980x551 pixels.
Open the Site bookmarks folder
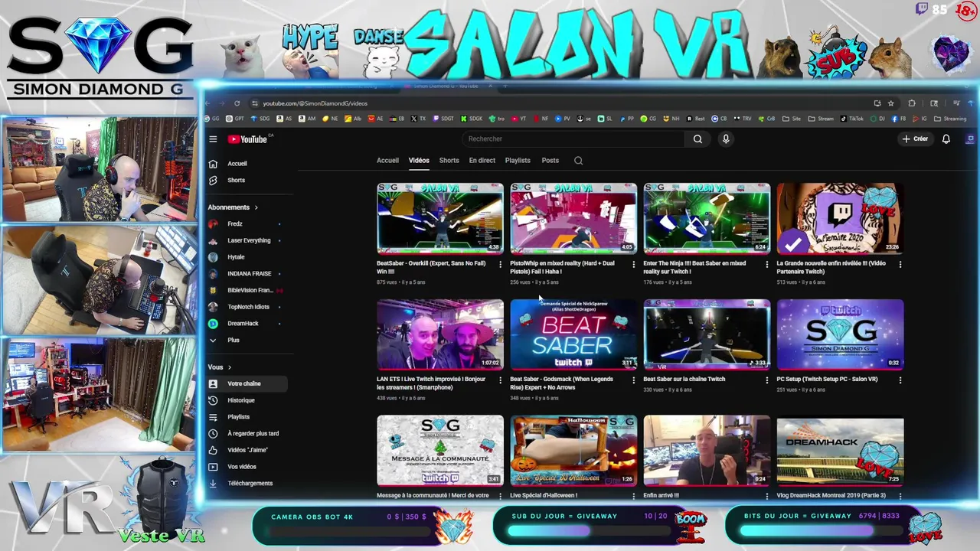click(793, 119)
